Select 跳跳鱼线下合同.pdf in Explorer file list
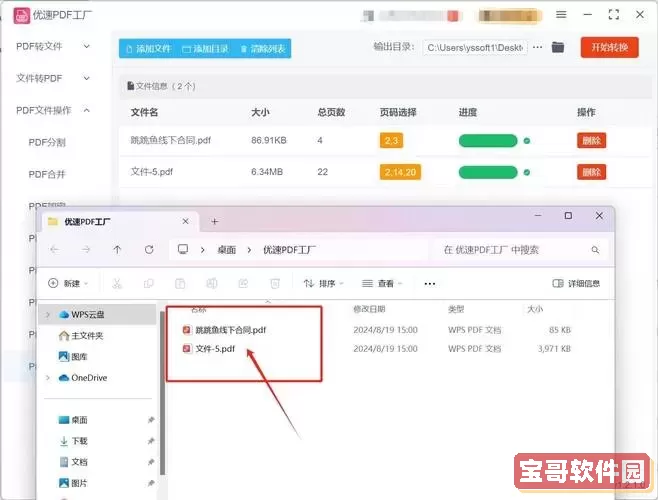 (225, 330)
